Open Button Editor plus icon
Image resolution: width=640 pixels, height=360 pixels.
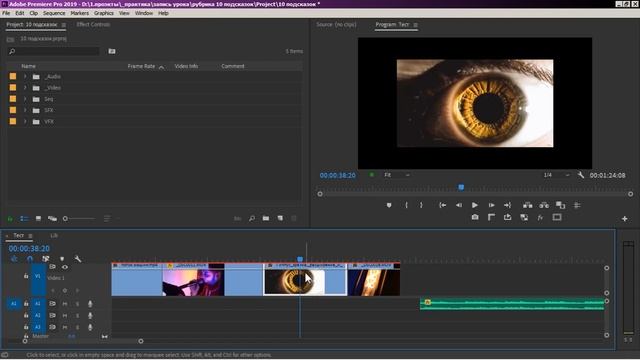click(624, 219)
